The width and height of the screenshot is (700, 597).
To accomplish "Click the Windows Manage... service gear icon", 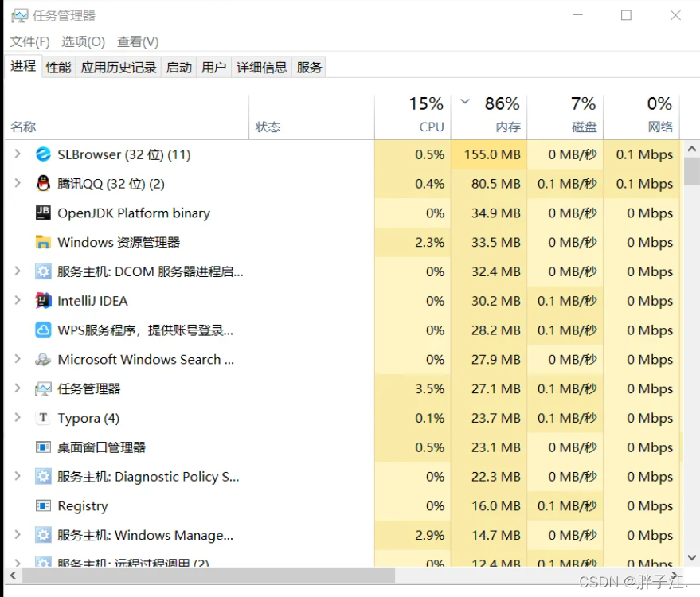I will [x=43, y=535].
